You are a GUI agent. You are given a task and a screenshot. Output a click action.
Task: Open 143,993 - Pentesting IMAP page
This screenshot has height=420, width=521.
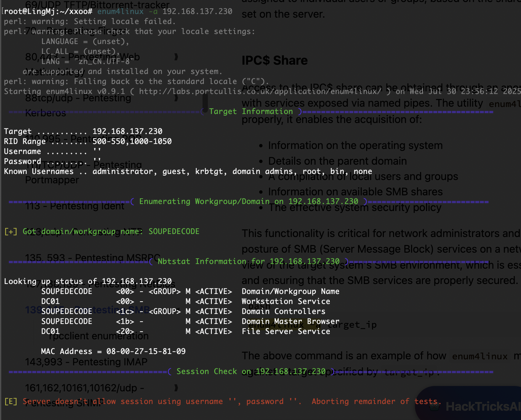pyautogui.click(x=86, y=362)
